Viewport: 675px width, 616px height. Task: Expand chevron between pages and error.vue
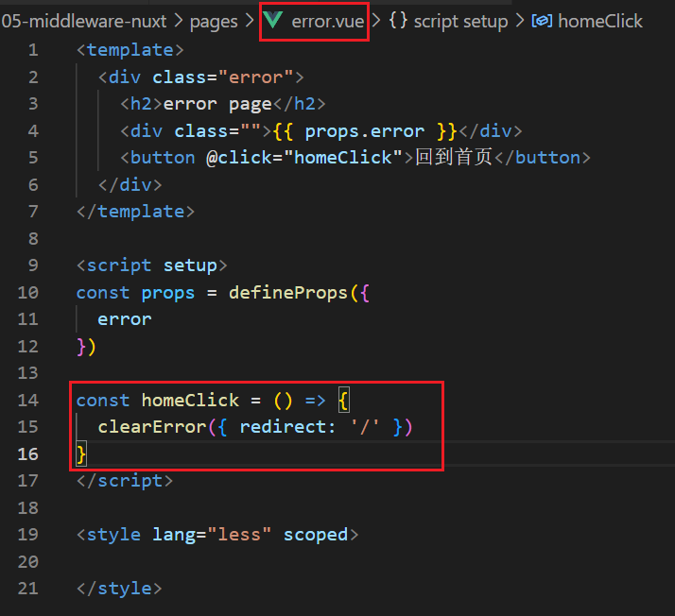pyautogui.click(x=250, y=21)
